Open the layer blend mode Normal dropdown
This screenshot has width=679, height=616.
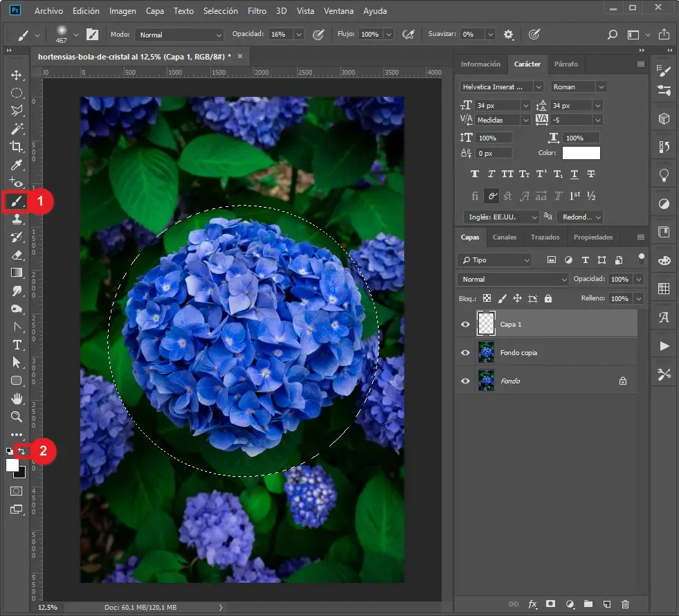[512, 279]
